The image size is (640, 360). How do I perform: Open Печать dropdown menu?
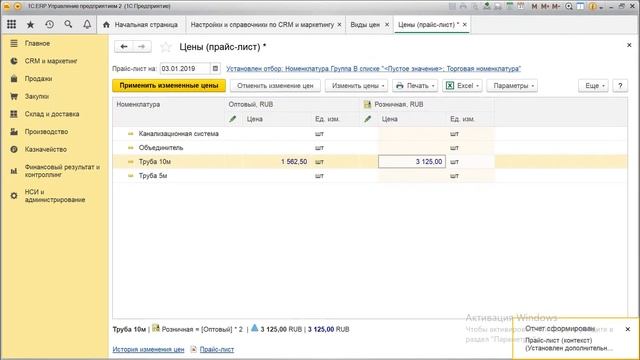[415, 86]
